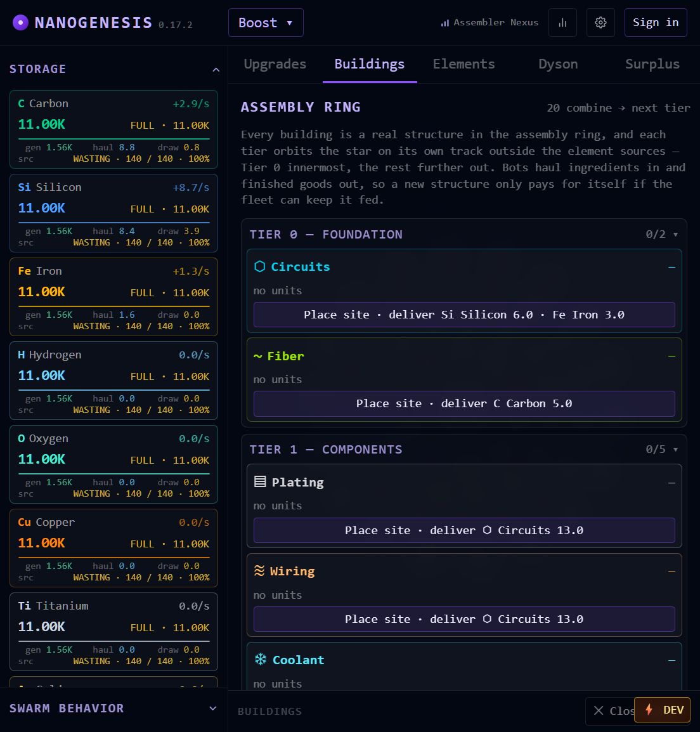This screenshot has width=700, height=732.
Task: Open the Boost dropdown menu
Action: (x=266, y=22)
